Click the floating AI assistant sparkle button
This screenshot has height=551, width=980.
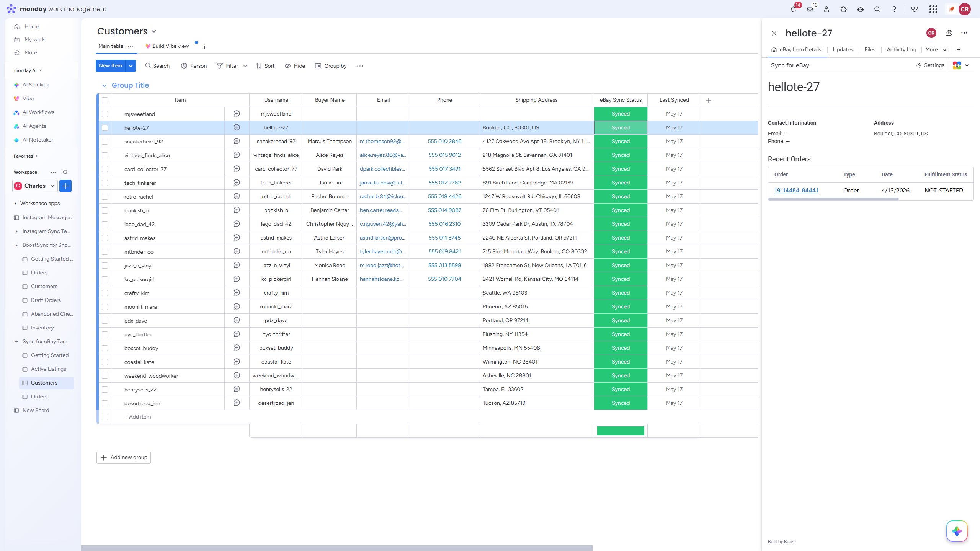click(x=957, y=531)
